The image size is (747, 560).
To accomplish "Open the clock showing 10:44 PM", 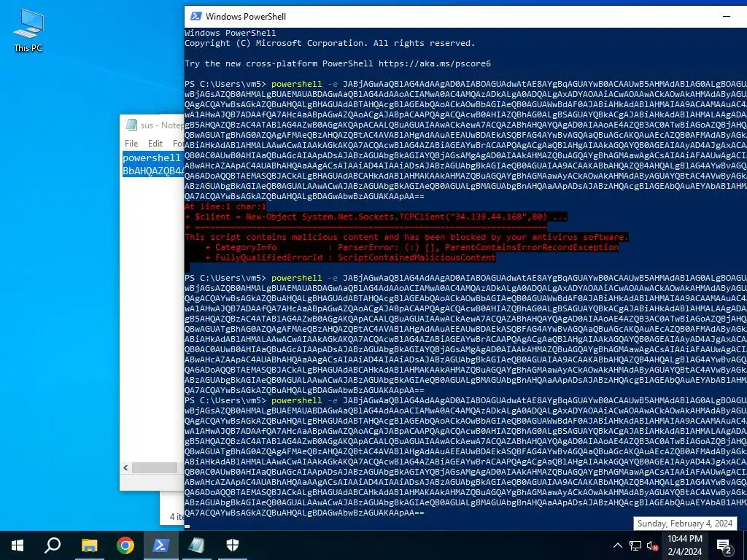I will click(684, 545).
